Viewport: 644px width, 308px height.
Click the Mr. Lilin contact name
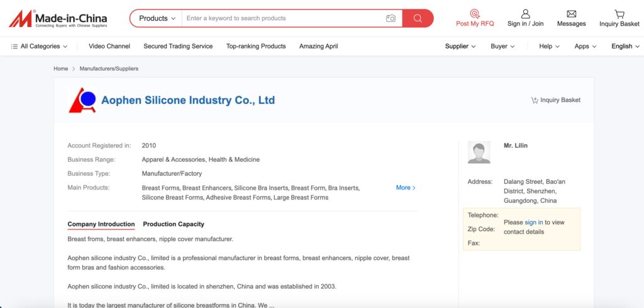(x=516, y=145)
